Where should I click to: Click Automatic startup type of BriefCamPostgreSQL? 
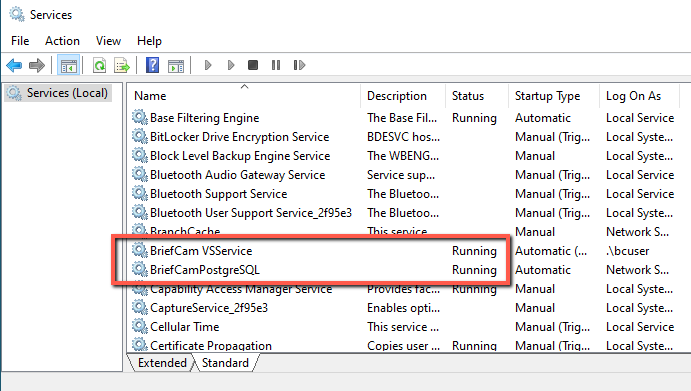pyautogui.click(x=543, y=269)
